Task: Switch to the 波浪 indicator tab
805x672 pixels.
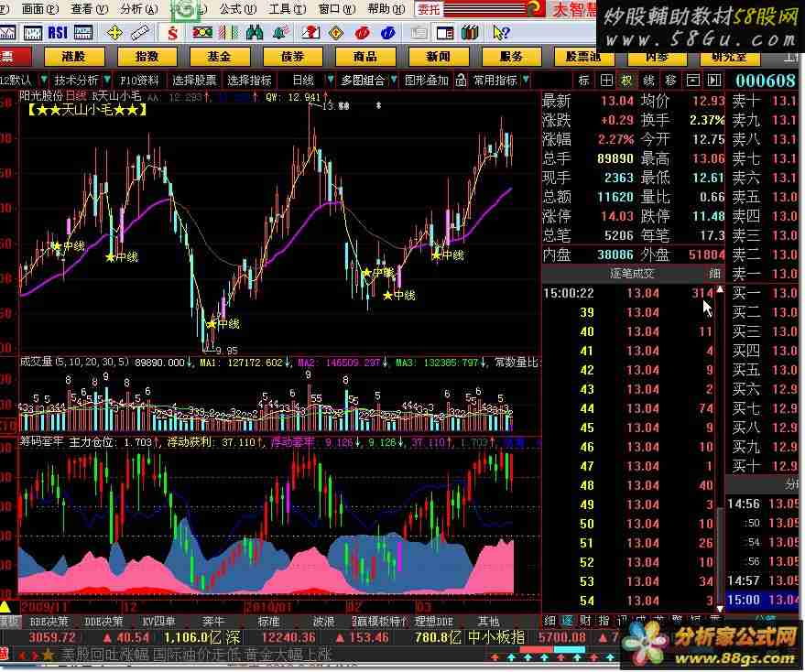Action: click(x=323, y=621)
